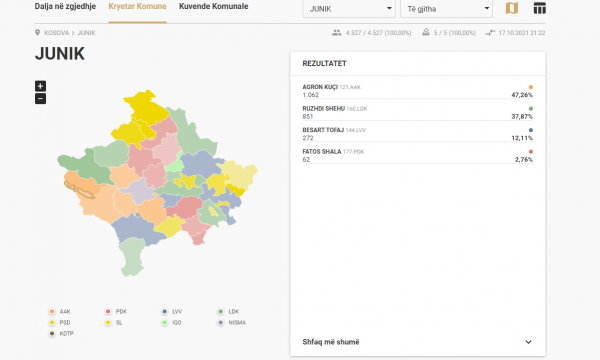Click the 4.527 / 4.527 (100,00%) counter

378,33
